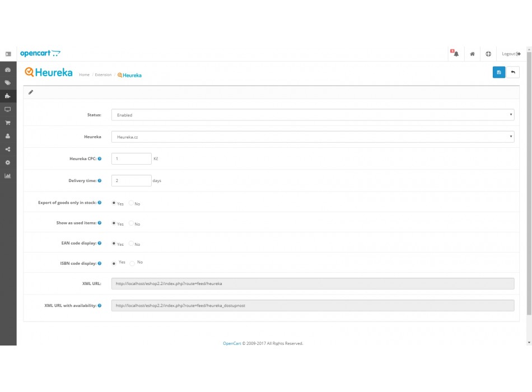Click the Delivery time help icon

click(x=100, y=180)
